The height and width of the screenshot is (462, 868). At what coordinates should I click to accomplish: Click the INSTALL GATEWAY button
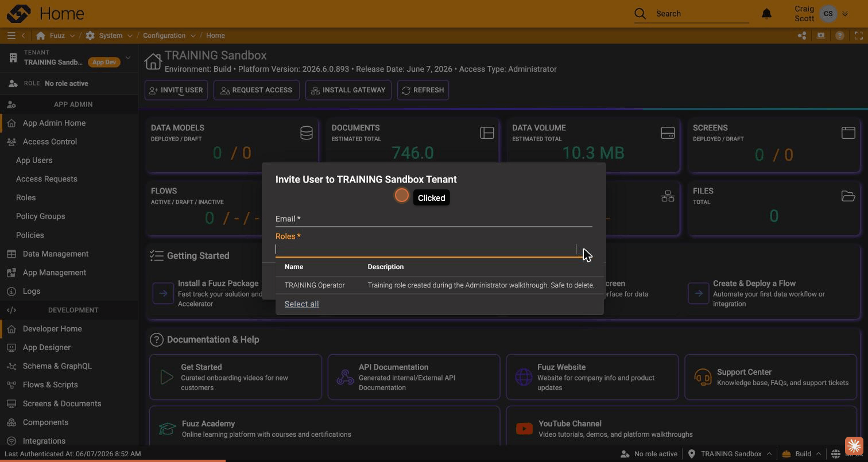point(348,90)
